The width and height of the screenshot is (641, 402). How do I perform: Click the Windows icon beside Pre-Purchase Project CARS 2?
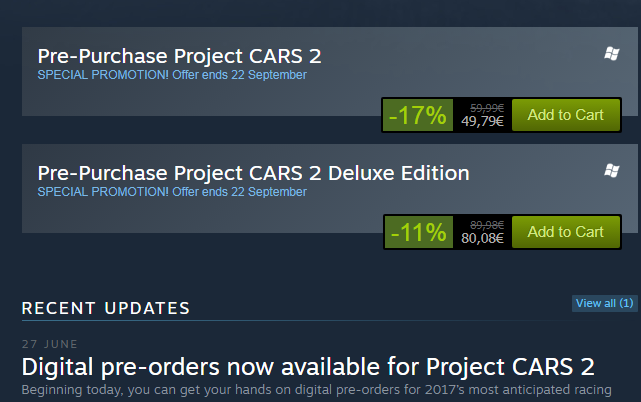[x=612, y=54]
